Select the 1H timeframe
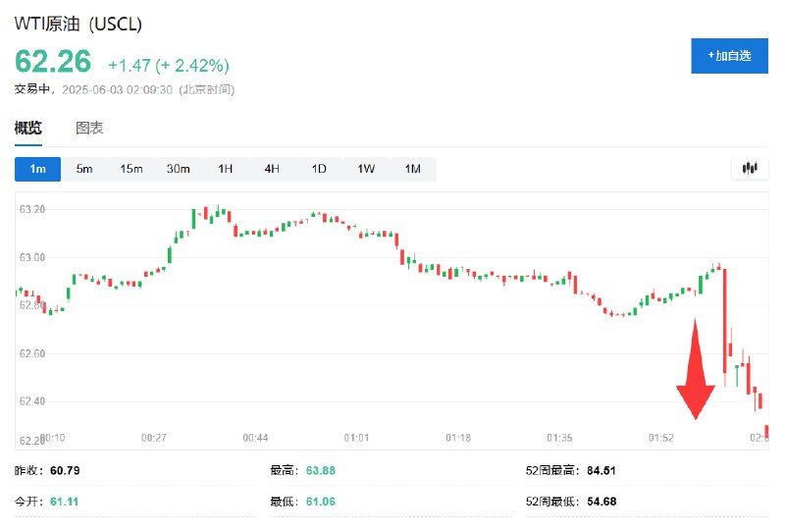The width and height of the screenshot is (785, 532). (226, 169)
